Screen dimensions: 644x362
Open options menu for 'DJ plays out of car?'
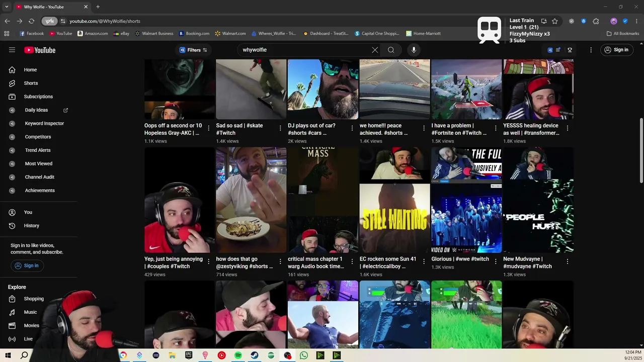click(352, 128)
